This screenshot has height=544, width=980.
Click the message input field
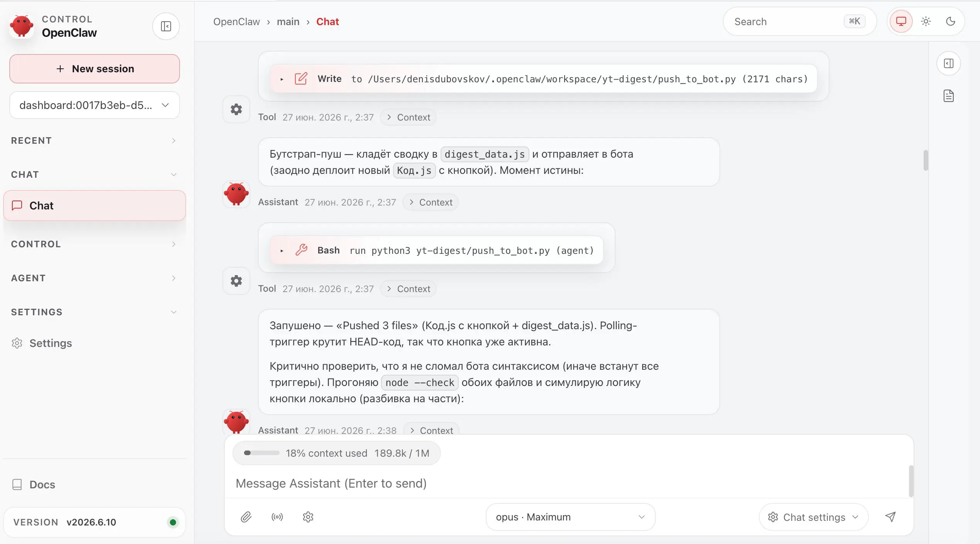coord(568,483)
